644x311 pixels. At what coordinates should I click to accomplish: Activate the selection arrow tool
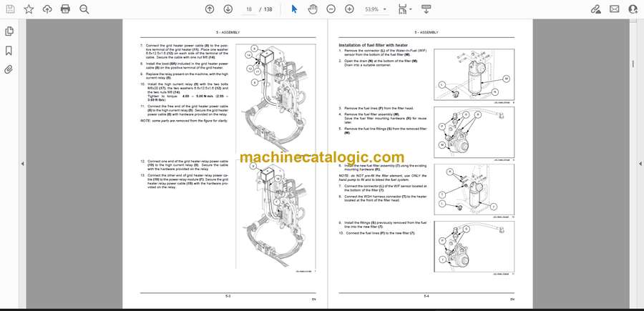(x=294, y=9)
